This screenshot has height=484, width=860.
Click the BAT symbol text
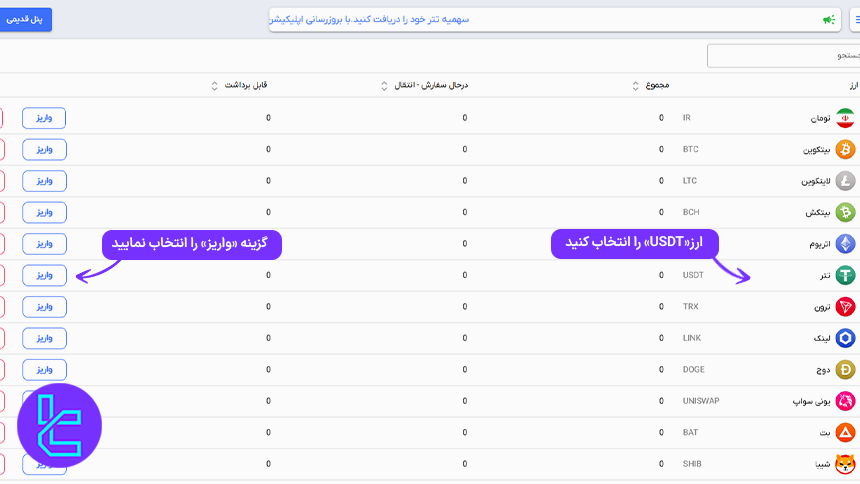coord(690,432)
